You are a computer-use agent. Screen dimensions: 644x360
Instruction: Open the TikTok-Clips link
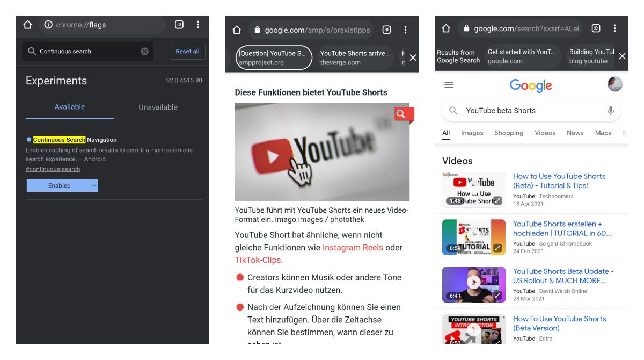coord(259,260)
